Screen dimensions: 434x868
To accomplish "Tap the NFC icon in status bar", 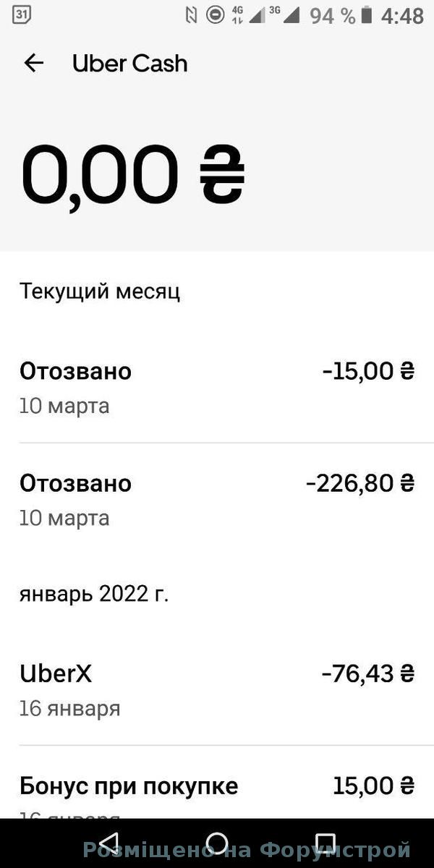I will coord(191,15).
